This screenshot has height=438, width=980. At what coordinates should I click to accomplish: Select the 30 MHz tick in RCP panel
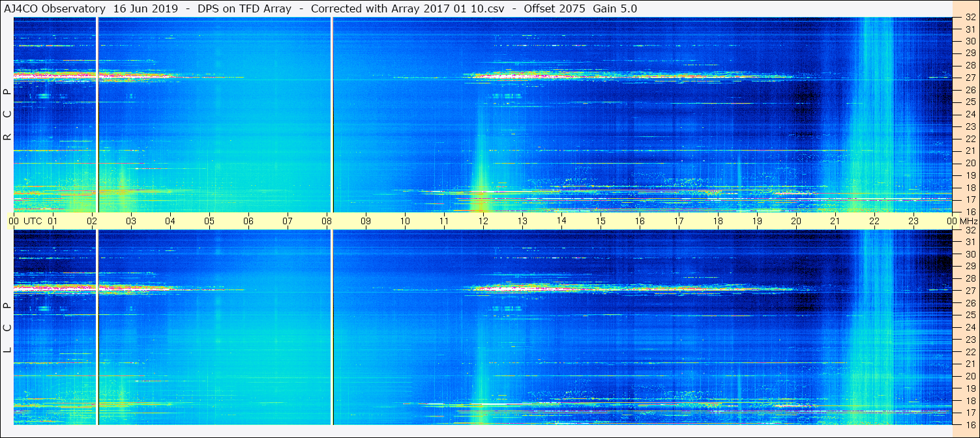tap(970, 41)
